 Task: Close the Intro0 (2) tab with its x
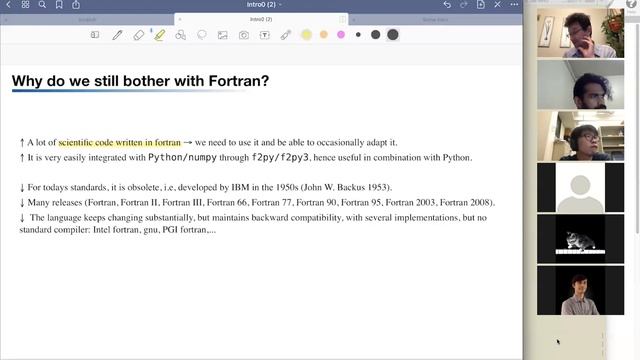(180, 19)
